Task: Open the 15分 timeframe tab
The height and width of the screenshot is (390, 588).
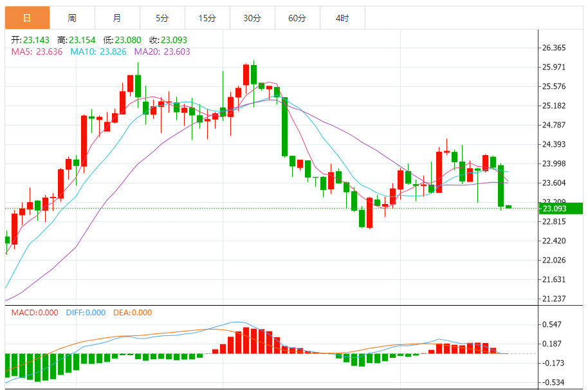Action: tap(207, 18)
